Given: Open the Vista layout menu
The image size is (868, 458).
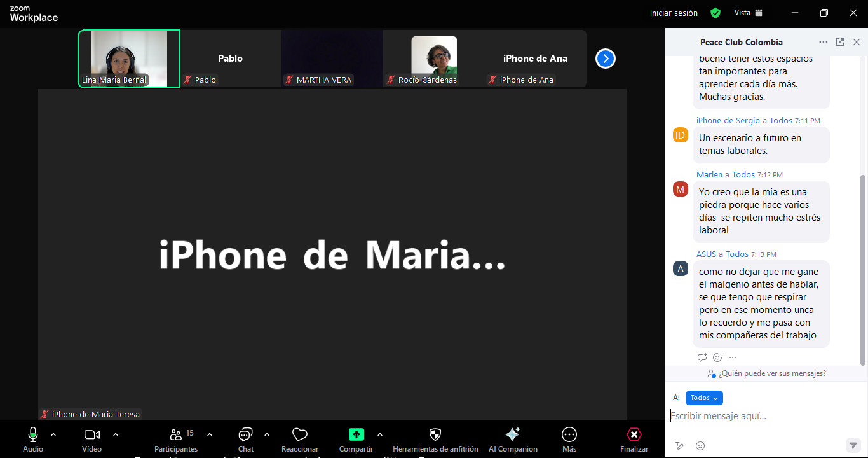Looking at the screenshot, I should (x=749, y=13).
